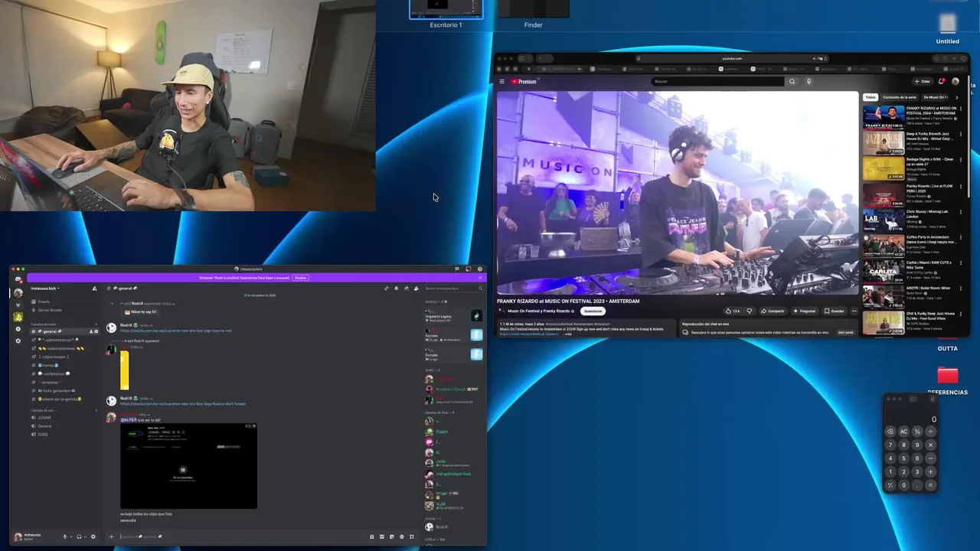Click the calculator multiply key

931,445
